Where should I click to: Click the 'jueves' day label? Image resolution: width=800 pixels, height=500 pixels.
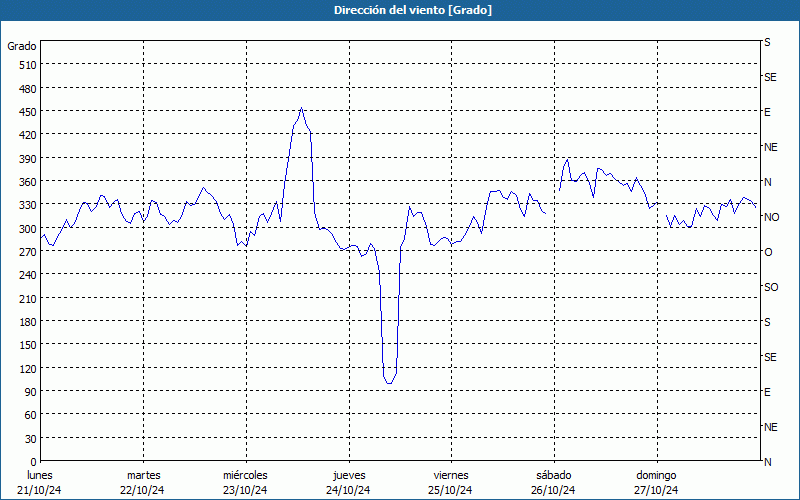[x=349, y=475]
